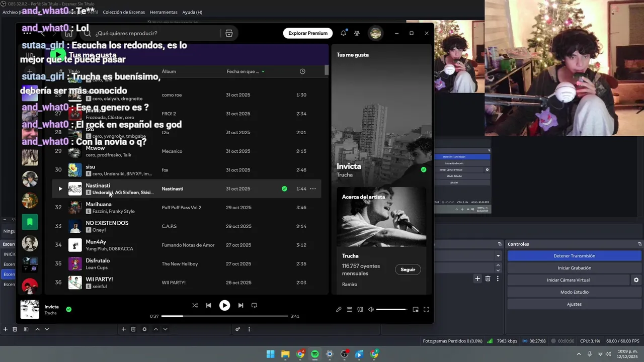Open the 'Fecha en que' sort dropdown
The width and height of the screenshot is (644, 362).
tap(246, 71)
